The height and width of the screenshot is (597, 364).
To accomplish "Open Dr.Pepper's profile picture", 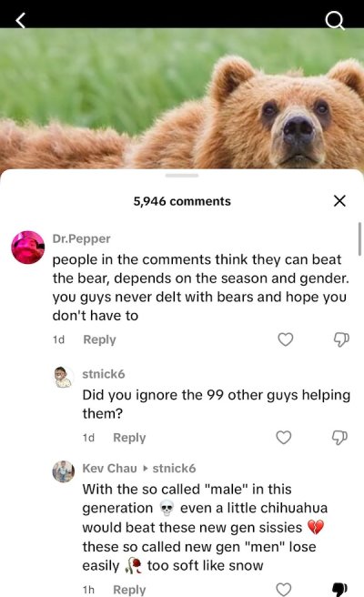I will (x=28, y=248).
